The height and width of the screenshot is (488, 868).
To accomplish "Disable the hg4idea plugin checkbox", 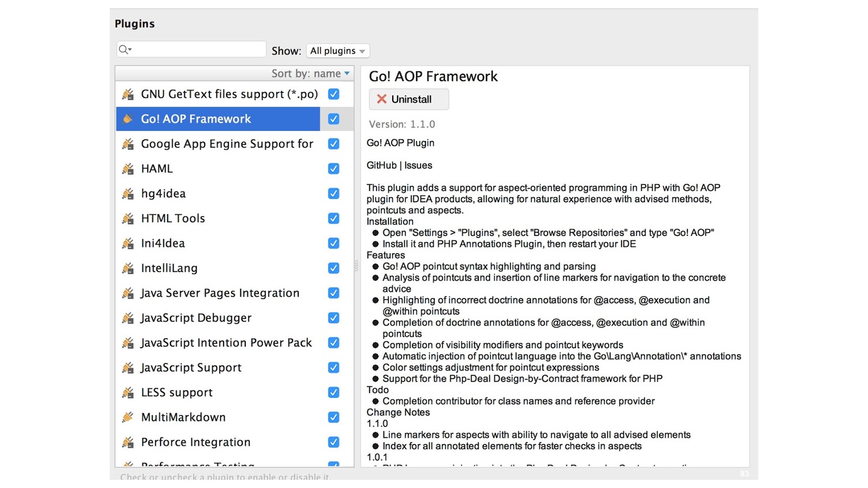I will 334,194.
